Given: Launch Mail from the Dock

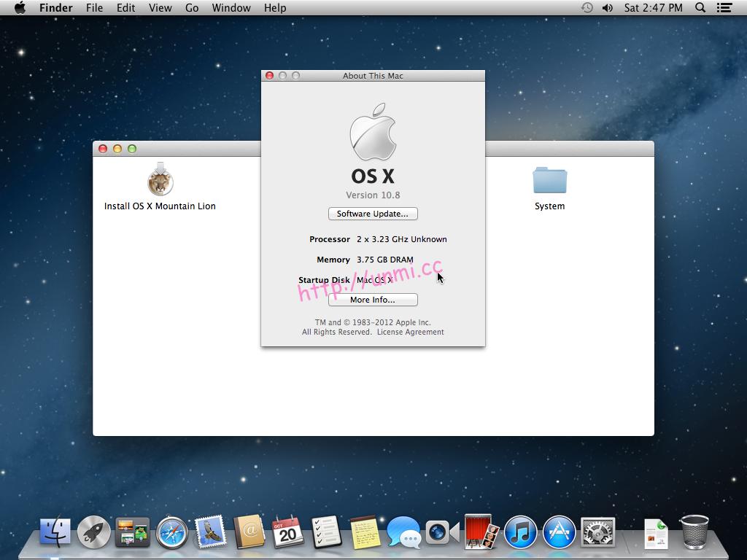Looking at the screenshot, I should 211,532.
